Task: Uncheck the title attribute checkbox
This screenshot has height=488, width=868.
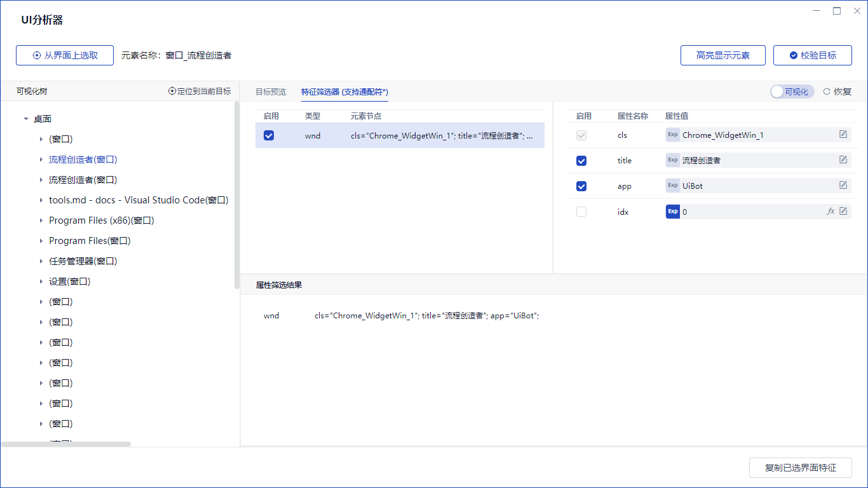Action: tap(581, 161)
